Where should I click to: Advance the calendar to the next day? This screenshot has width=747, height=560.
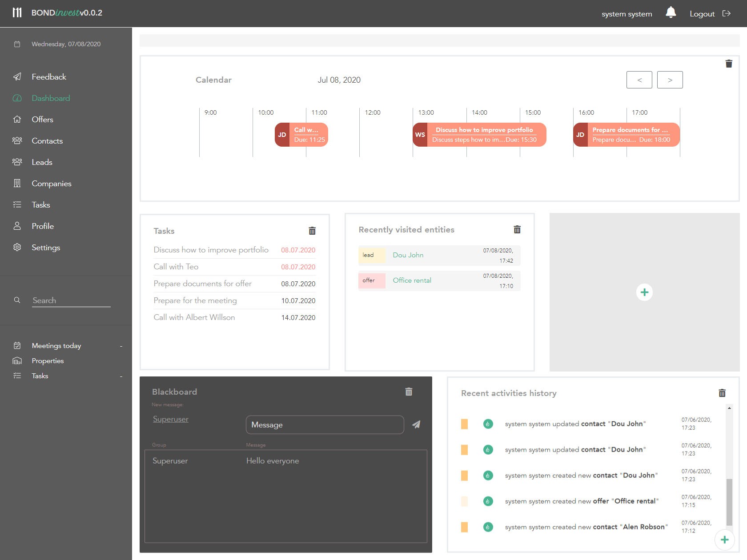(x=670, y=80)
